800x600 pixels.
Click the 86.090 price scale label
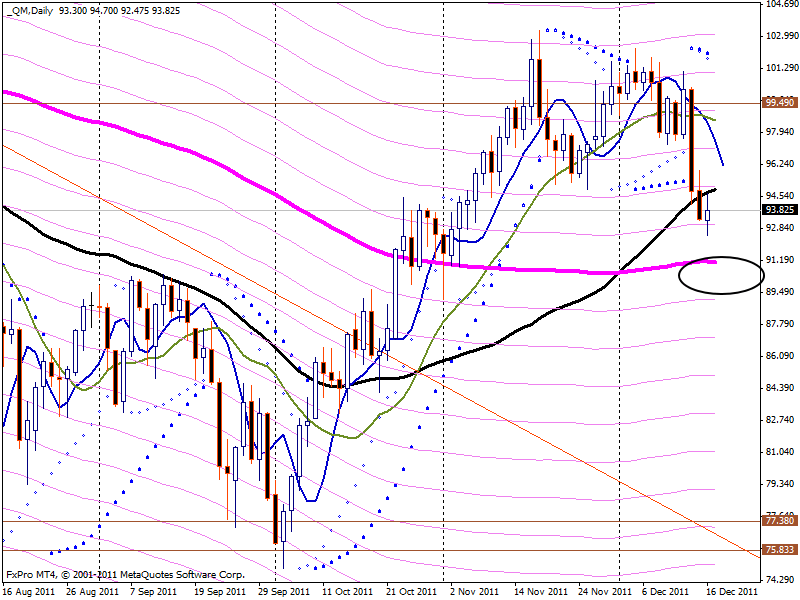781,356
